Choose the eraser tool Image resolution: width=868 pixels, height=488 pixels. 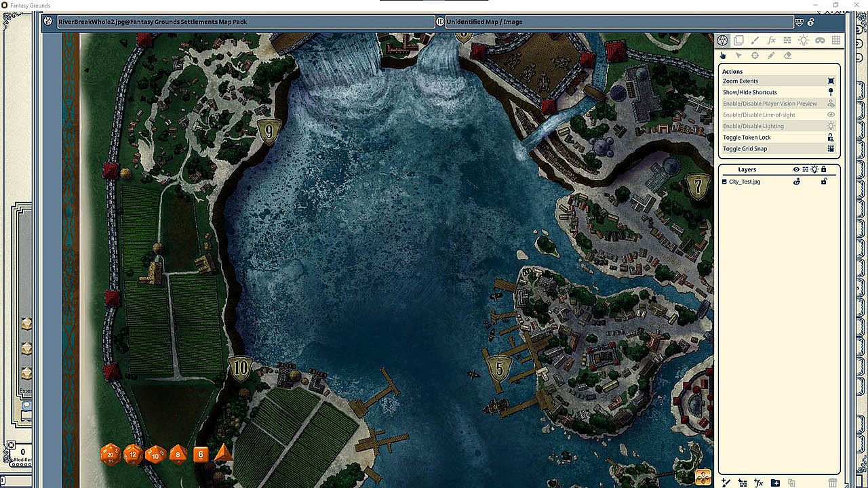click(x=787, y=56)
